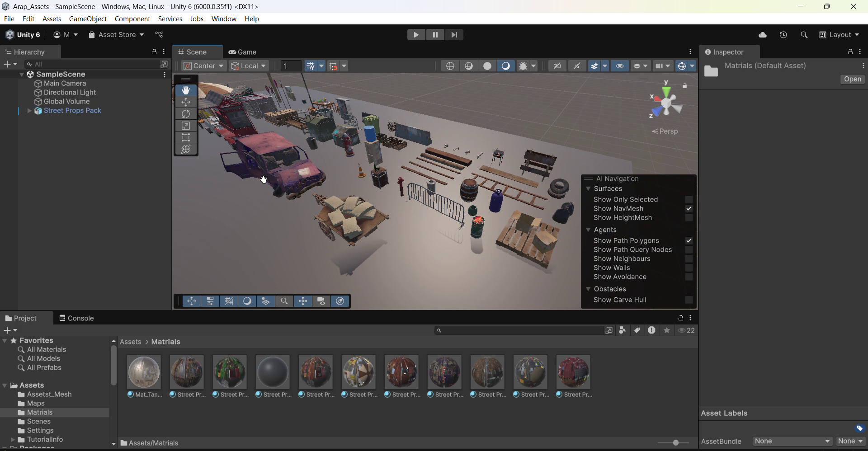The image size is (868, 451).
Task: Click scene gizmo lock icon
Action: coord(685,86)
